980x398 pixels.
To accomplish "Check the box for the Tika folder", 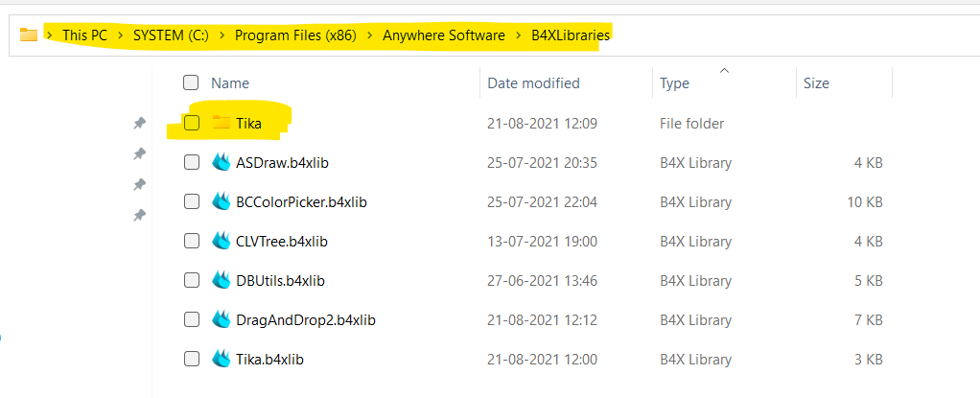I will pos(192,123).
